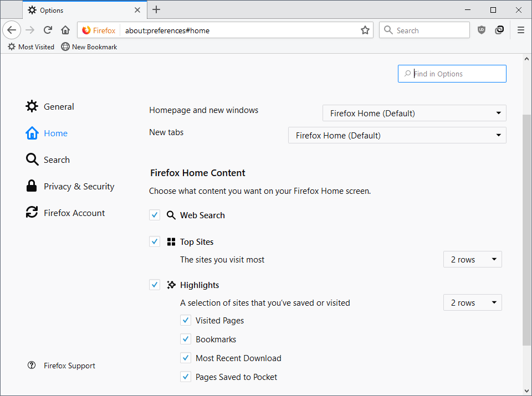Open the hamburger application menu
This screenshot has height=396, width=532.
click(x=521, y=30)
